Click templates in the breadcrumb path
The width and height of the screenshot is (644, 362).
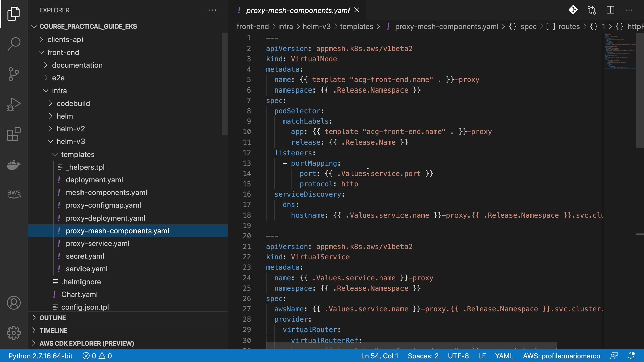[357, 27]
